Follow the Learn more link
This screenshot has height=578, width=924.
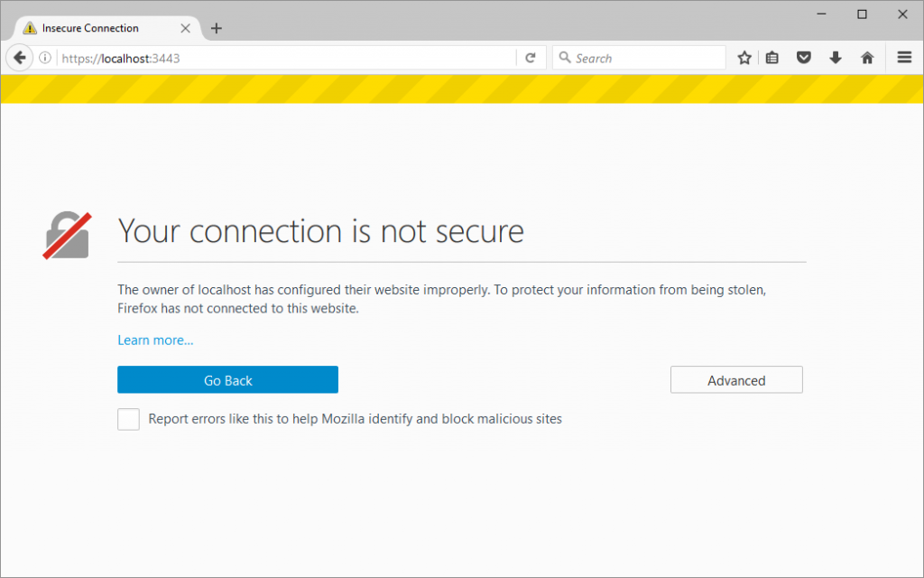(x=155, y=340)
